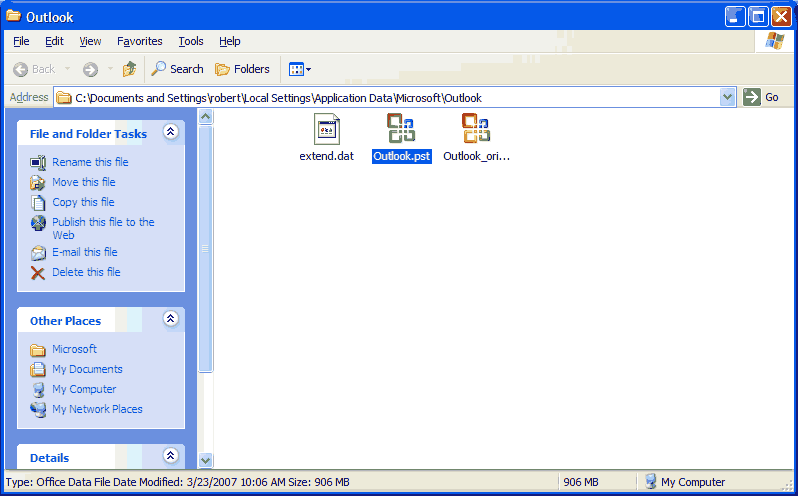Open the File menu
This screenshot has width=798, height=496.
click(21, 41)
